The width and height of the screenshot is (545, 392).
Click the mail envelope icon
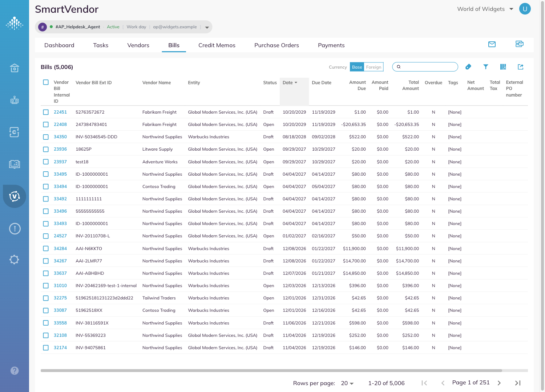[492, 44]
